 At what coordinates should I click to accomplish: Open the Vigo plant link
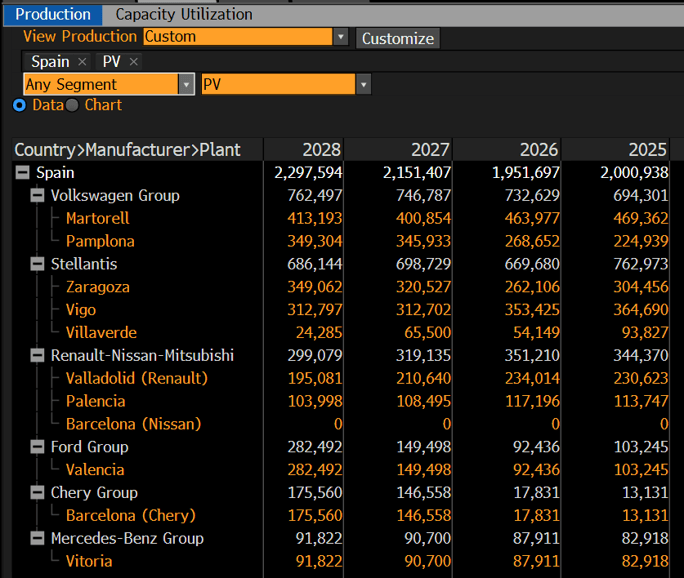[x=81, y=310]
